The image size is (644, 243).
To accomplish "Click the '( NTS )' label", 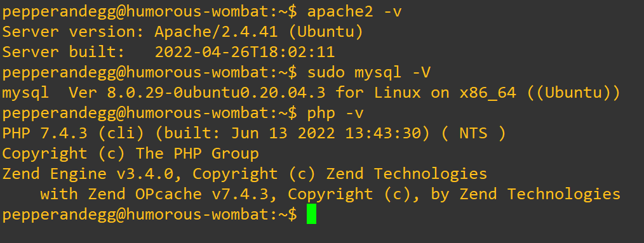I will 474,133.
